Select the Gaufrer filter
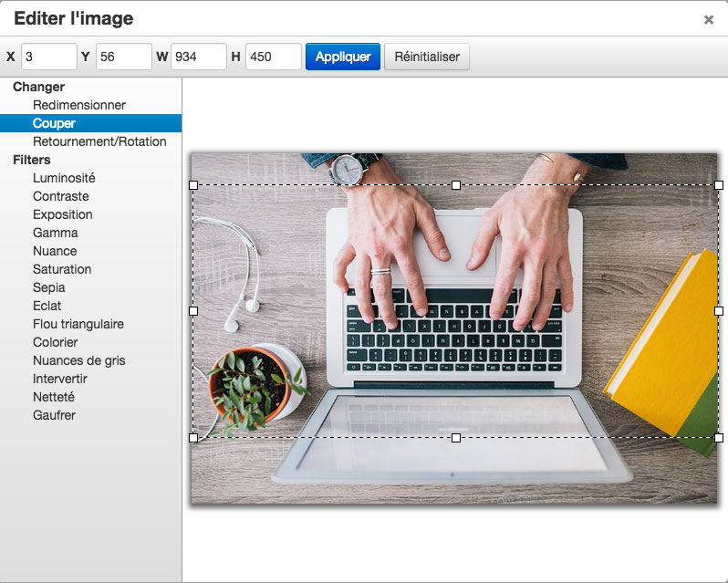The image size is (728, 583). [x=54, y=415]
